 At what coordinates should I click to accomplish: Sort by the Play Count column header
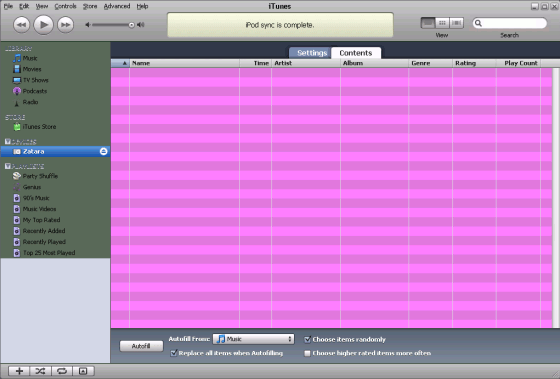(519, 63)
